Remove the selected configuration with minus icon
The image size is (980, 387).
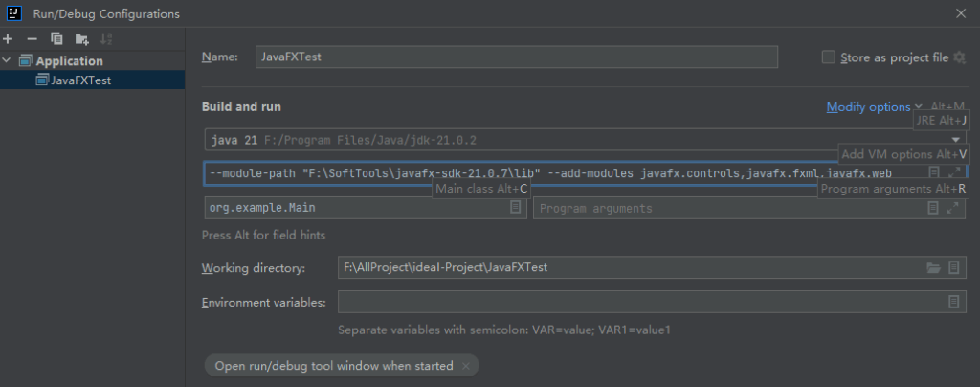click(32, 38)
